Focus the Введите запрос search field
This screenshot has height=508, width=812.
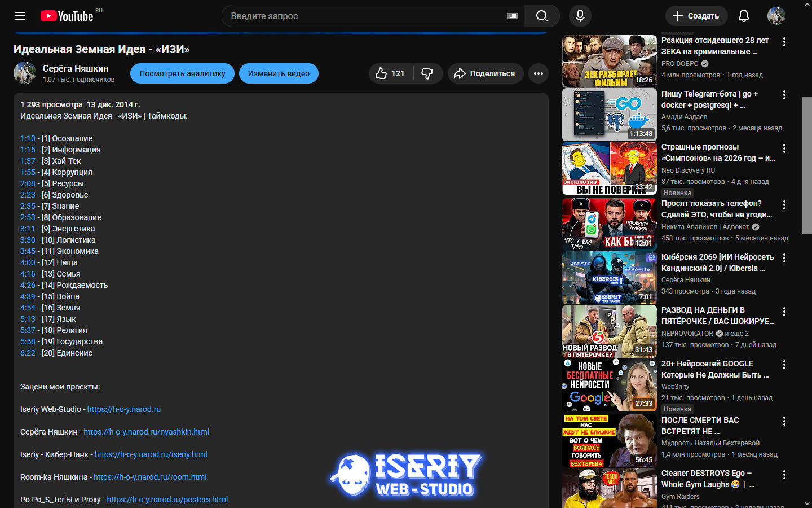[x=367, y=16]
